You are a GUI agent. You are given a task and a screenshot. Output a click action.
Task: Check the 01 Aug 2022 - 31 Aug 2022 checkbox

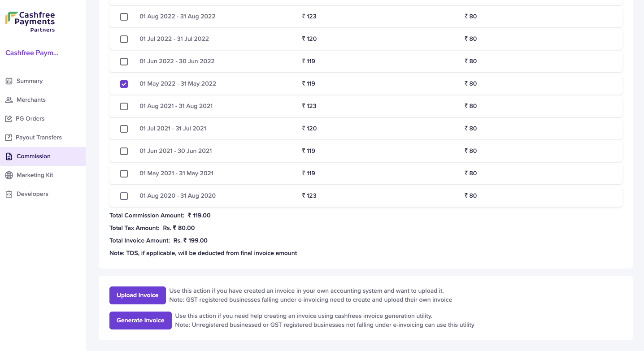(124, 17)
